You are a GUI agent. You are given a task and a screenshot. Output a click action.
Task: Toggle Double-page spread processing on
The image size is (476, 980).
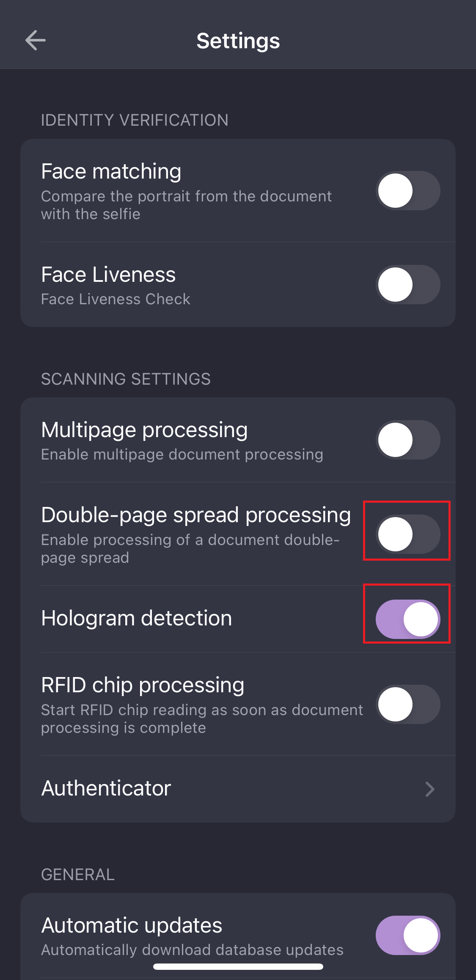408,534
